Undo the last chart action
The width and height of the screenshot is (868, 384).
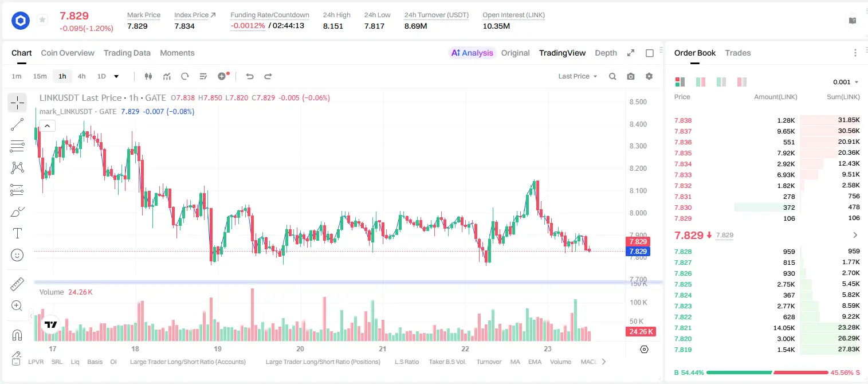point(249,76)
